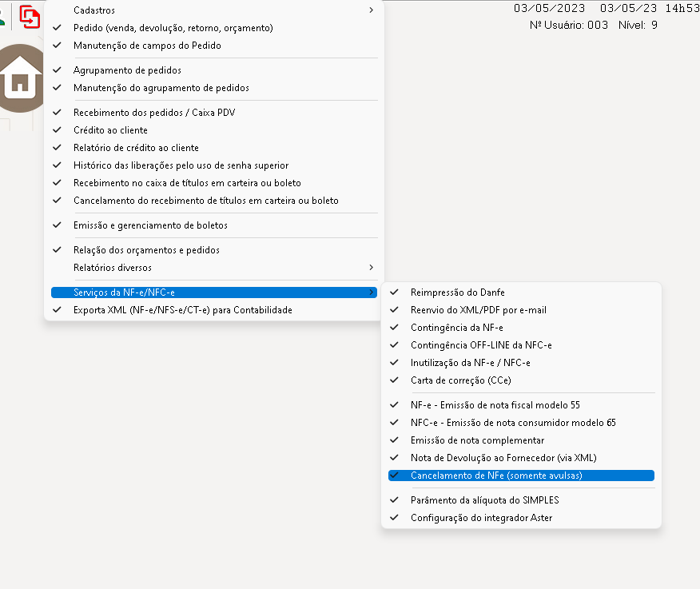Open Configuração do integrador Aster
The image size is (700, 589).
[x=481, y=518]
